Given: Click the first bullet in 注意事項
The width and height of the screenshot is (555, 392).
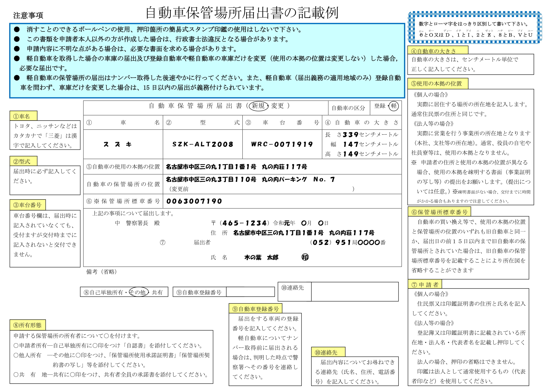Looking at the screenshot, I should pos(17,29).
